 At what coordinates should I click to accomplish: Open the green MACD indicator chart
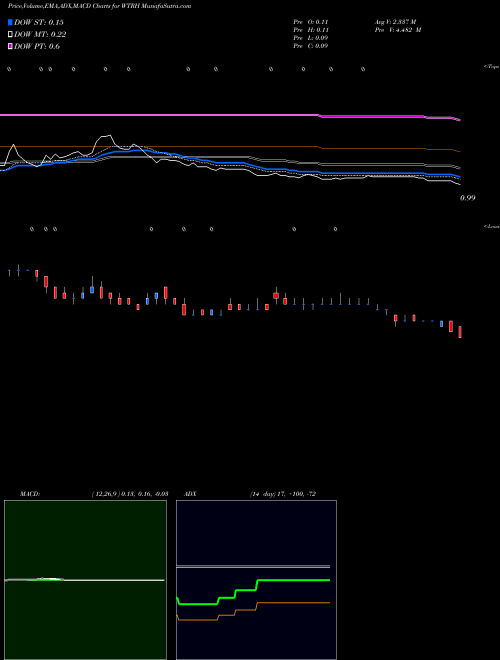(85, 580)
